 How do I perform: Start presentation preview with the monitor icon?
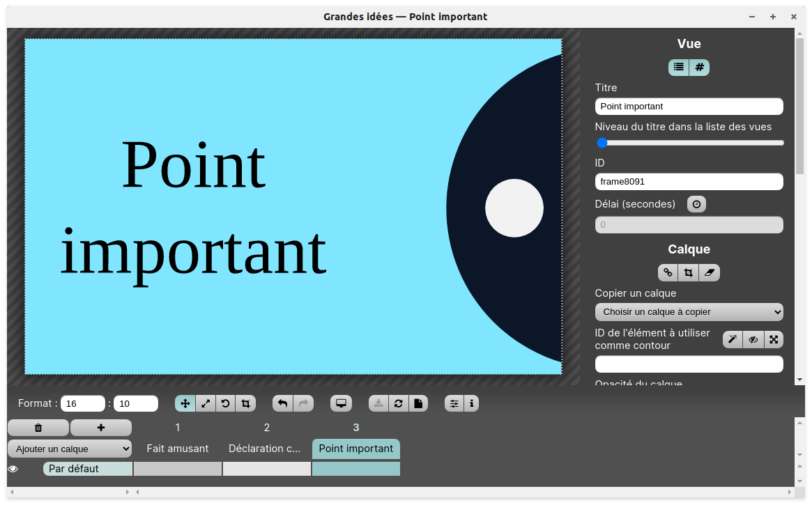(341, 403)
